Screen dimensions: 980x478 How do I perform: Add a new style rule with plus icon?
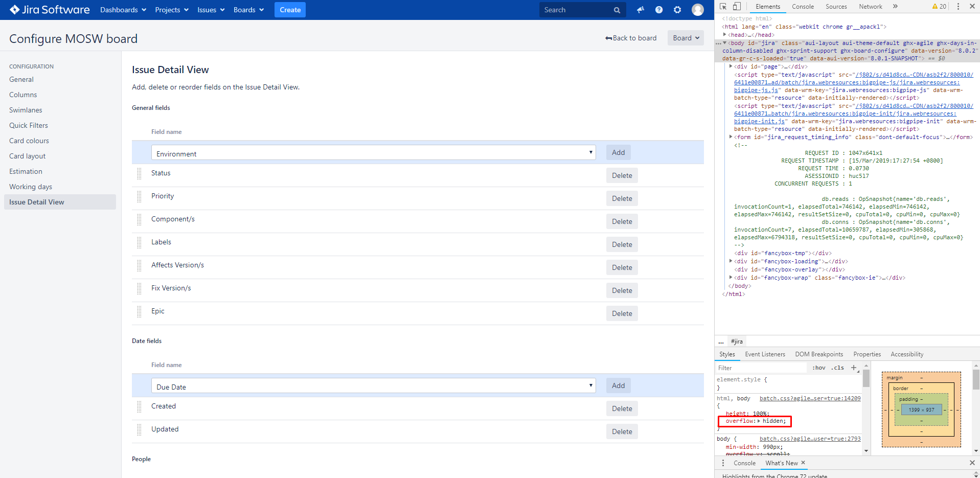(853, 368)
